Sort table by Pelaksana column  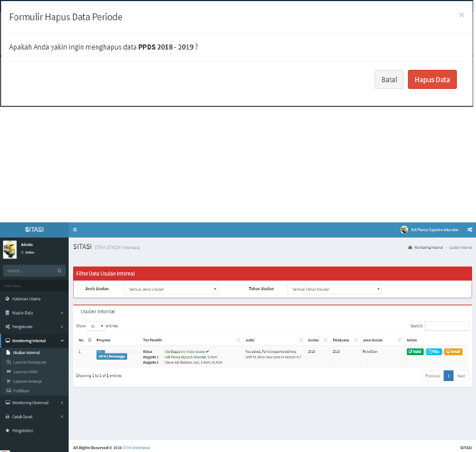click(345, 340)
